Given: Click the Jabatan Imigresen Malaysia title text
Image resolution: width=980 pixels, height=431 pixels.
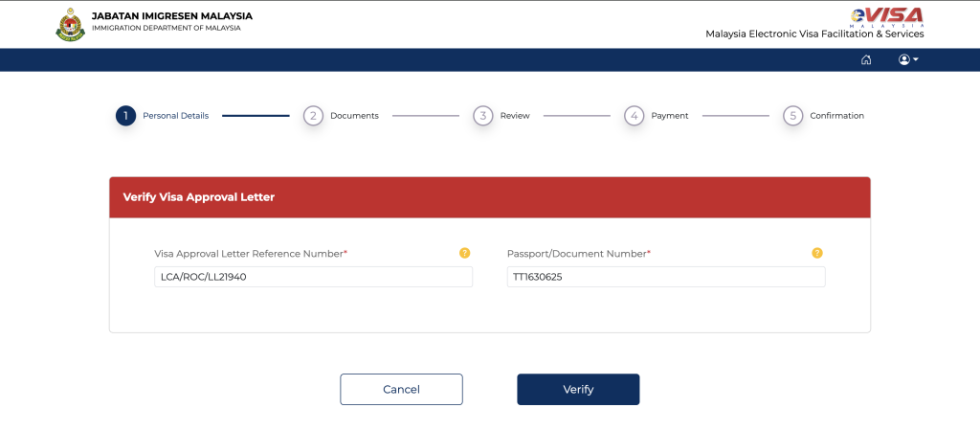Looking at the screenshot, I should click(171, 16).
